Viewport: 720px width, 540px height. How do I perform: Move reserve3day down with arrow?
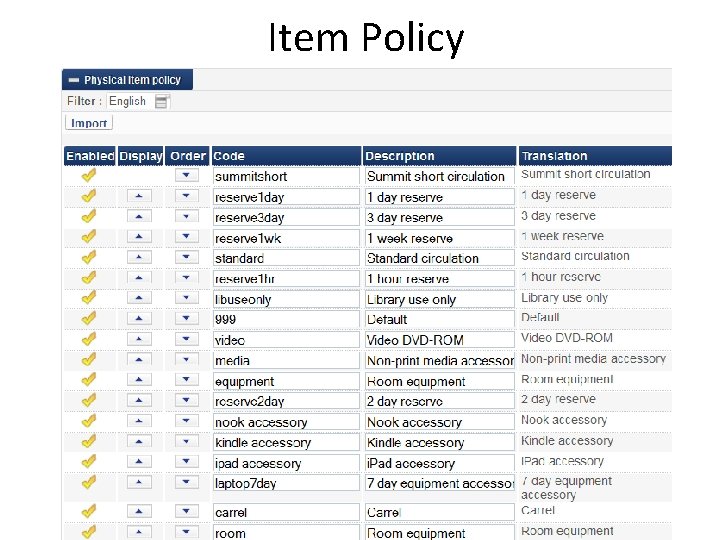[186, 216]
